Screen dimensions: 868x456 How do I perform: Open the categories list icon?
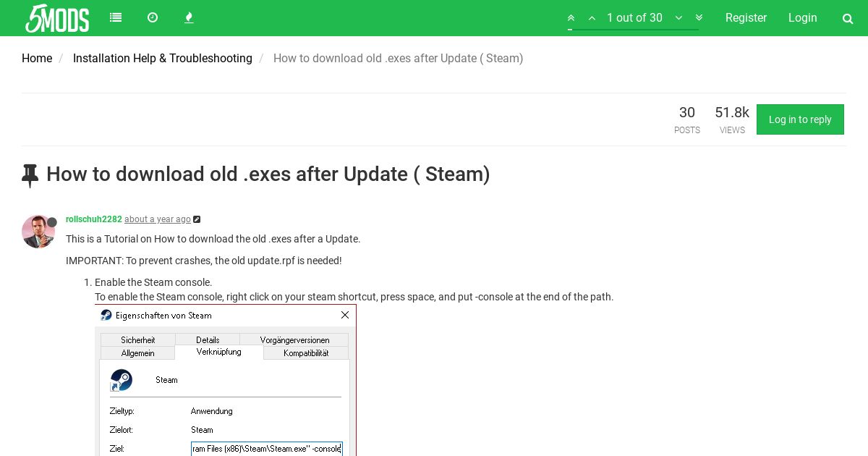pyautogui.click(x=116, y=17)
